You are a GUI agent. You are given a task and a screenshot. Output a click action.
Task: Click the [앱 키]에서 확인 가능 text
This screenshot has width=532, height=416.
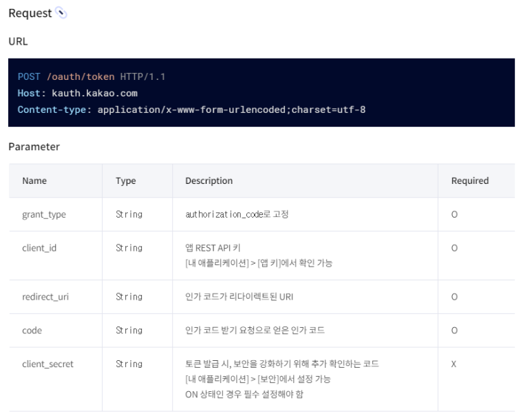295,263
